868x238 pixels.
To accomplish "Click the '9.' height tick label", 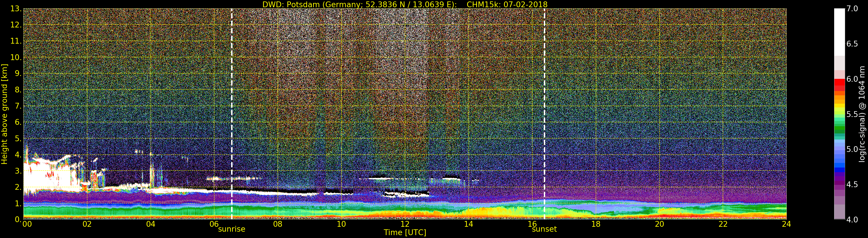I will [x=18, y=73].
